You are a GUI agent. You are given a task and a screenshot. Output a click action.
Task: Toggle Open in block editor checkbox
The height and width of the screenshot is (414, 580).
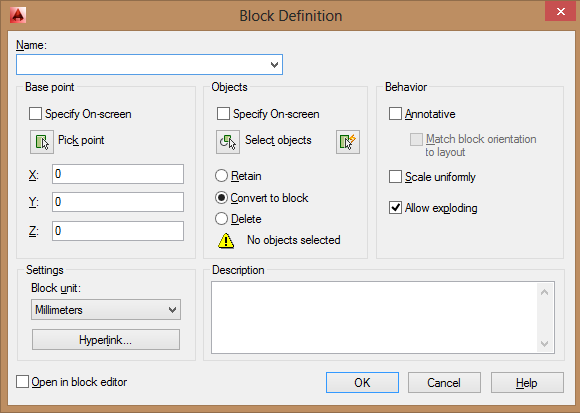(22, 382)
